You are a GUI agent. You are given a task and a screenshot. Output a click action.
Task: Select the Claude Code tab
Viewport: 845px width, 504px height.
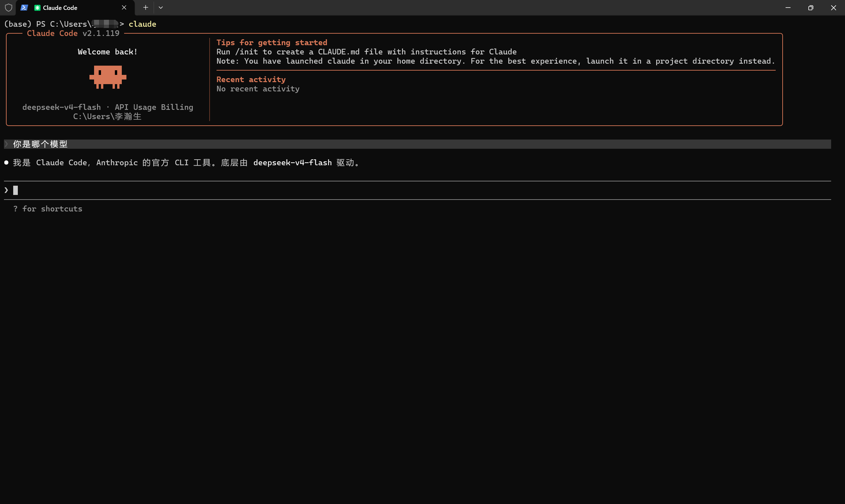(x=60, y=8)
